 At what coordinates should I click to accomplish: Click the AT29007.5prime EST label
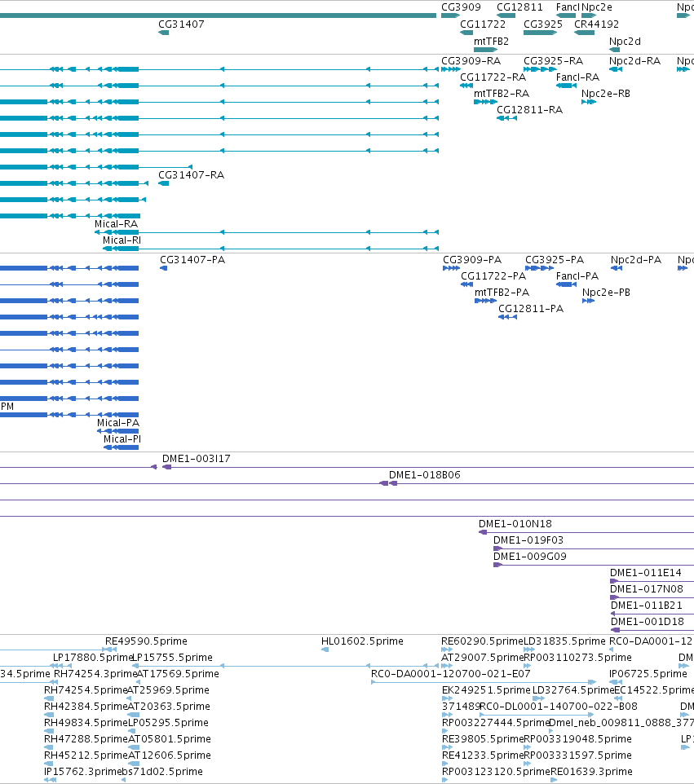tap(482, 658)
